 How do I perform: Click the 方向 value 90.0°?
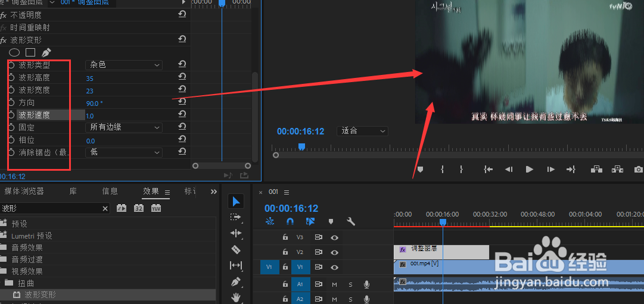click(x=95, y=104)
